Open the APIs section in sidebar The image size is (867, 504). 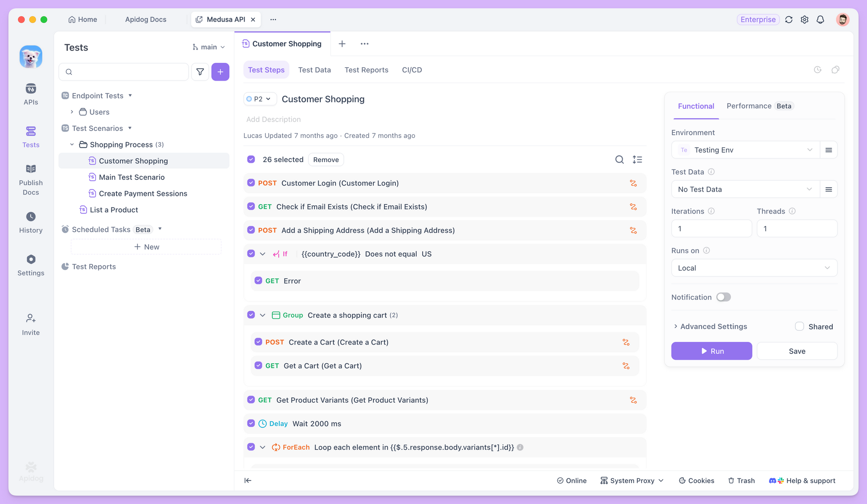[30, 94]
